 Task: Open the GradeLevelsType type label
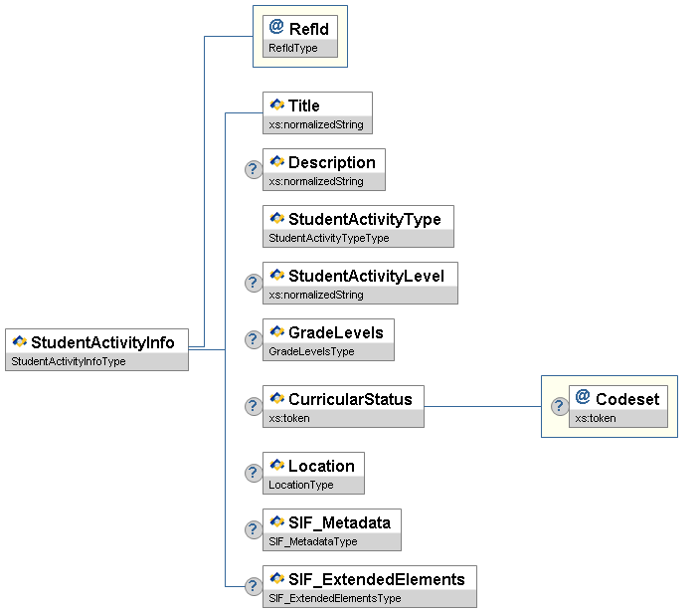(311, 351)
